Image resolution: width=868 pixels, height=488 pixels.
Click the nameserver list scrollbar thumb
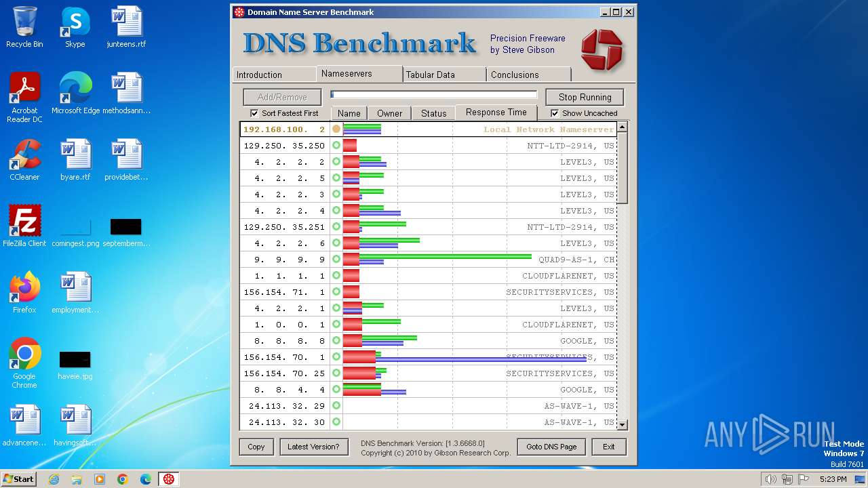coord(622,168)
